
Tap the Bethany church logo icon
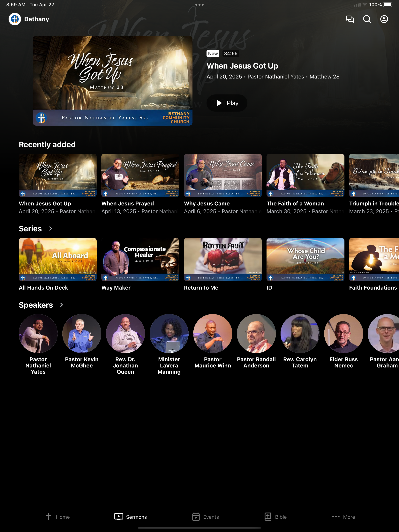click(15, 19)
